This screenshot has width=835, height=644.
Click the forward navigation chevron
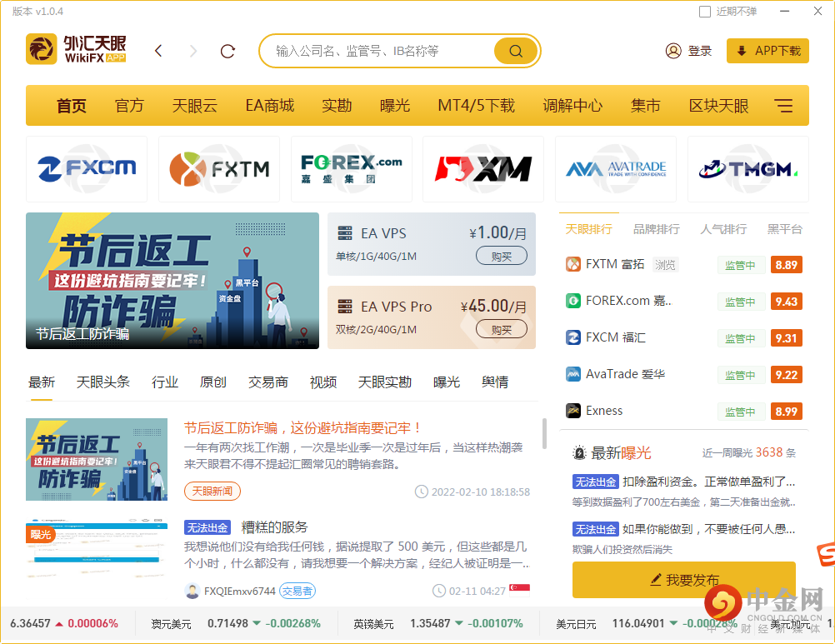click(193, 51)
